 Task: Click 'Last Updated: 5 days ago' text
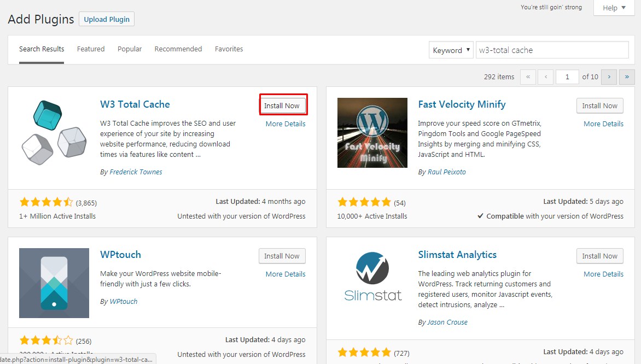coord(584,202)
